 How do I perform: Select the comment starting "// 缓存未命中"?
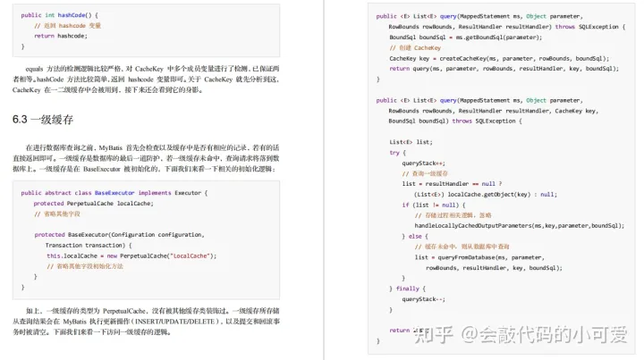click(x=462, y=247)
